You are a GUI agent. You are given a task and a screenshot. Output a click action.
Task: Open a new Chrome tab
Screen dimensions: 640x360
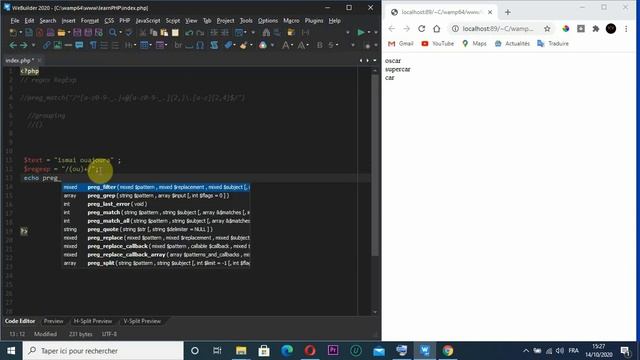(508, 12)
